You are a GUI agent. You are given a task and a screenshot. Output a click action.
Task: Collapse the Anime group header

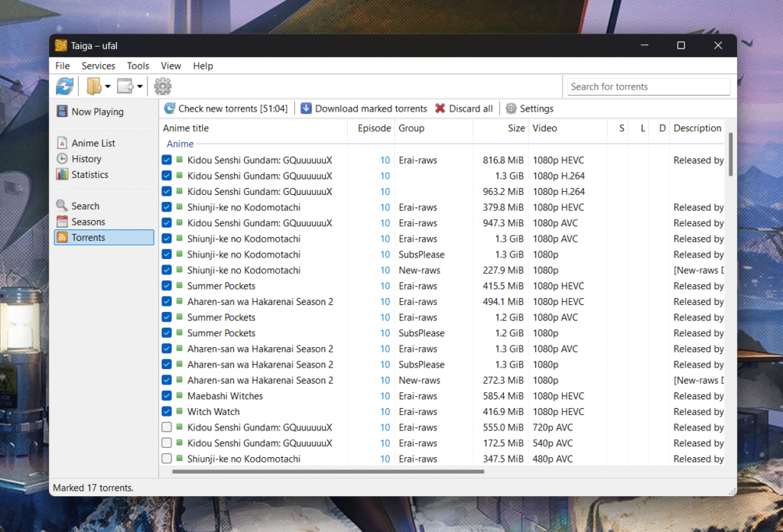tap(180, 144)
